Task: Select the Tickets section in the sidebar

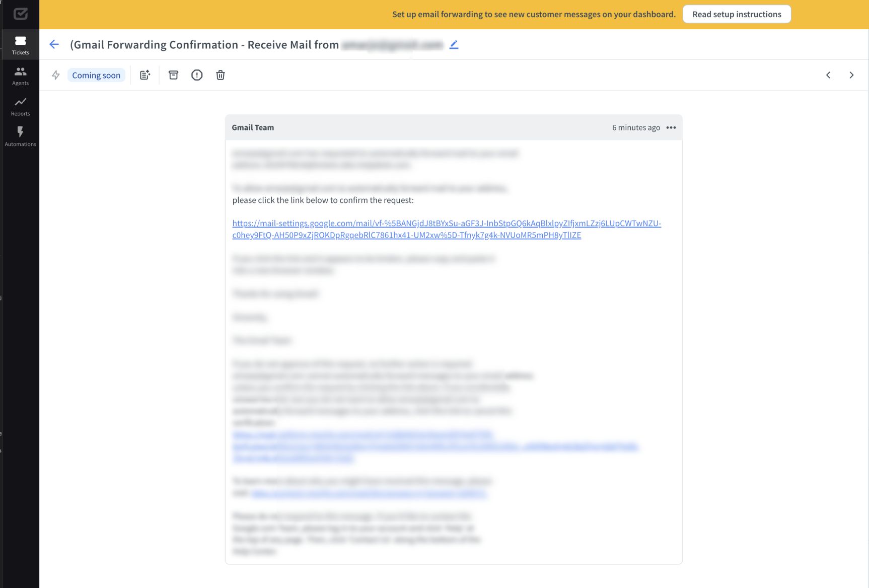Action: point(20,44)
